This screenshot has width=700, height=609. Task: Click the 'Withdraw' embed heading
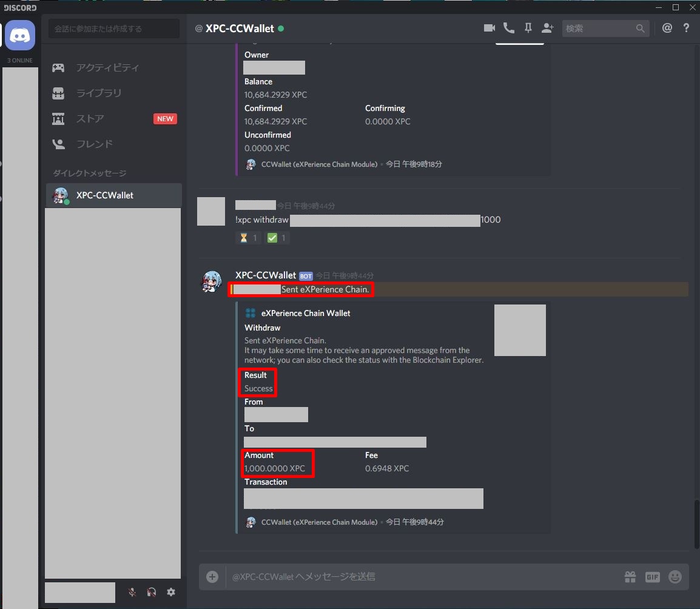tap(262, 328)
